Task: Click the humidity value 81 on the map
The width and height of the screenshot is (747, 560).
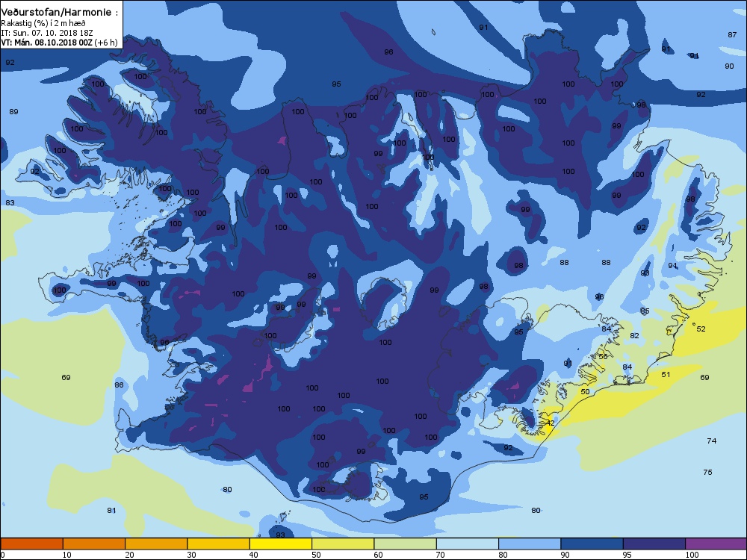Action: (111, 511)
